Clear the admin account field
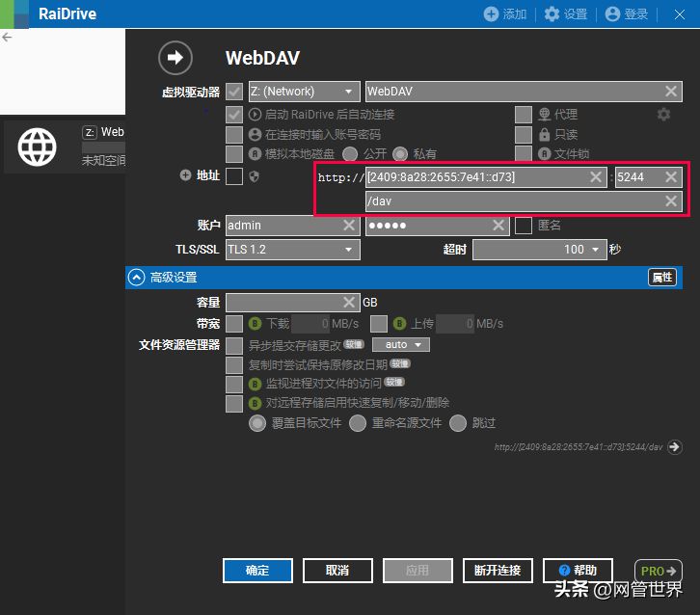Image resolution: width=700 pixels, height=615 pixels. coord(349,226)
